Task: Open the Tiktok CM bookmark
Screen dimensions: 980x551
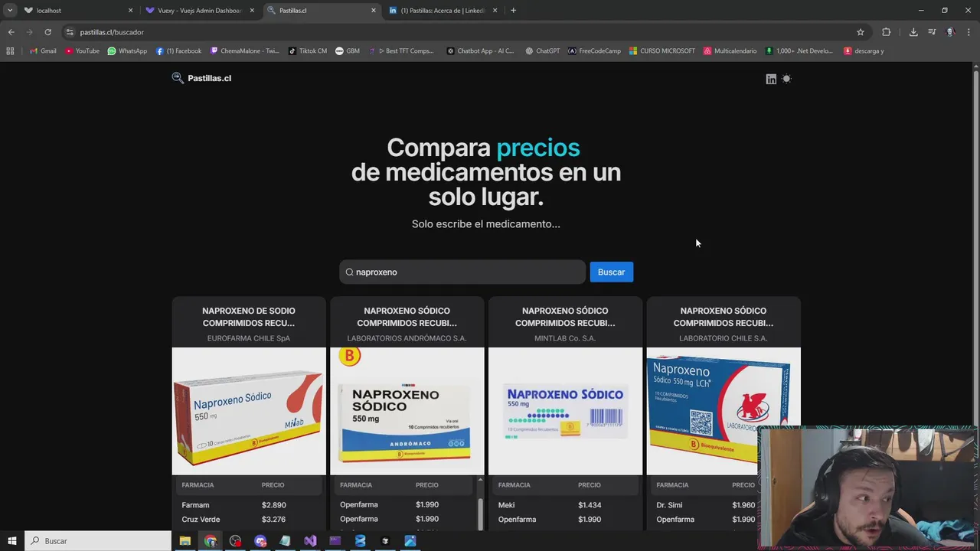Action: 307,51
